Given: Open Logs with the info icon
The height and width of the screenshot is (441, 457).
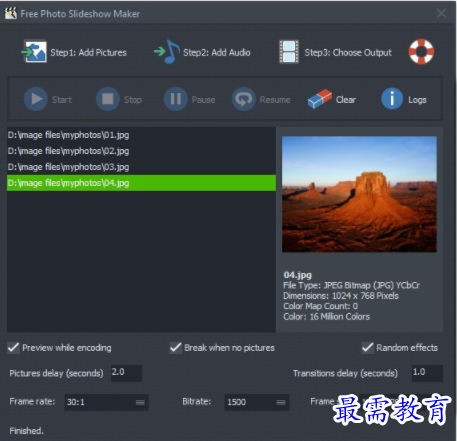Looking at the screenshot, I should [x=392, y=99].
